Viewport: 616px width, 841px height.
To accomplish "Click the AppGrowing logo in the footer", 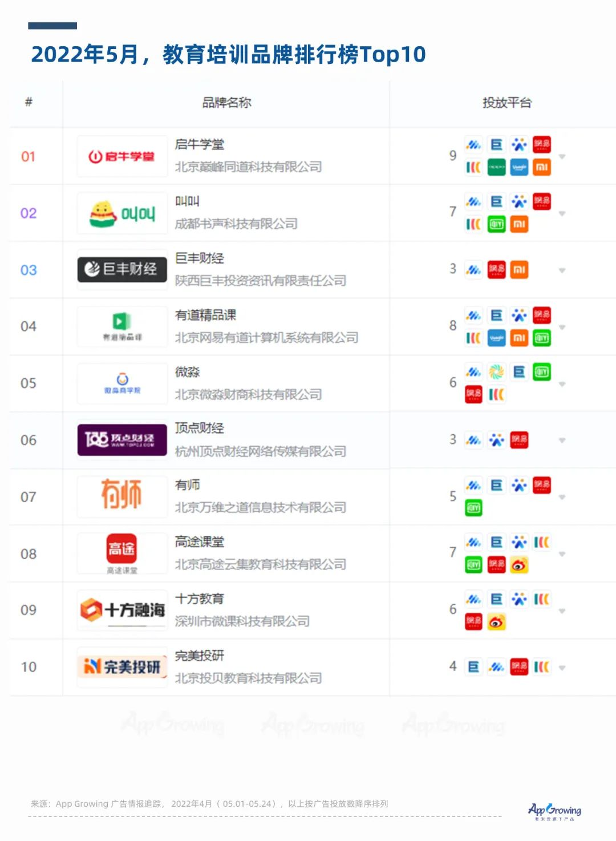I will coord(554,811).
